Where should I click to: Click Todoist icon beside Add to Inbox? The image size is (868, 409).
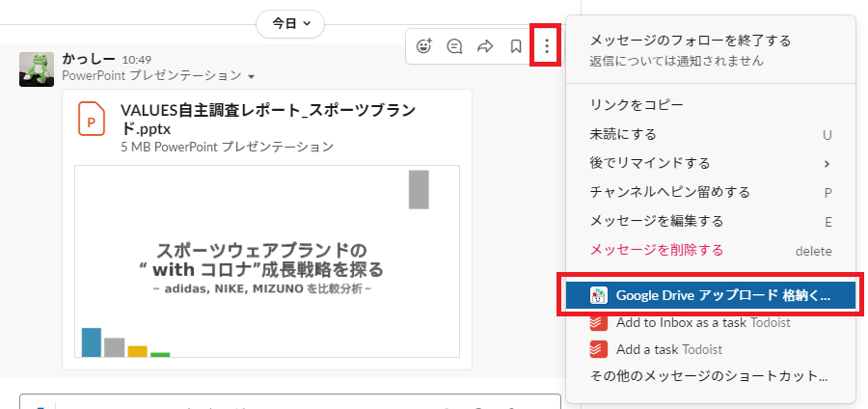(x=598, y=322)
